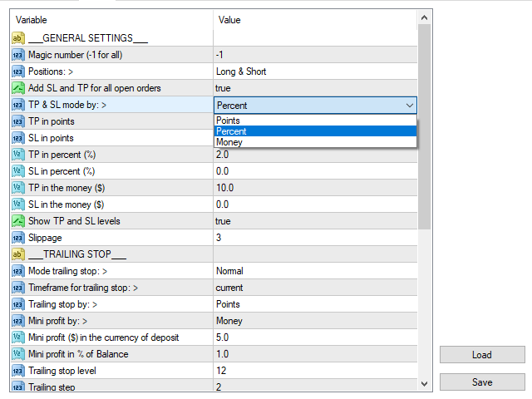Viewport: 532px width, 399px height.
Task: Collapse the TP & SL mode combo box arrow
Action: coord(410,106)
